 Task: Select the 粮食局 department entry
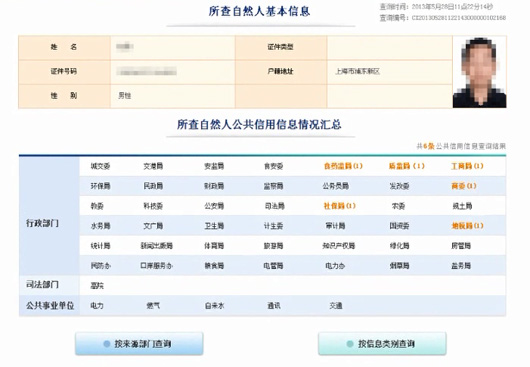click(214, 266)
